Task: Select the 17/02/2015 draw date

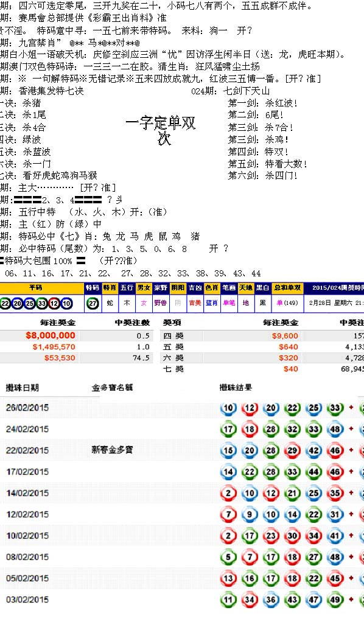Action: [x=27, y=472]
